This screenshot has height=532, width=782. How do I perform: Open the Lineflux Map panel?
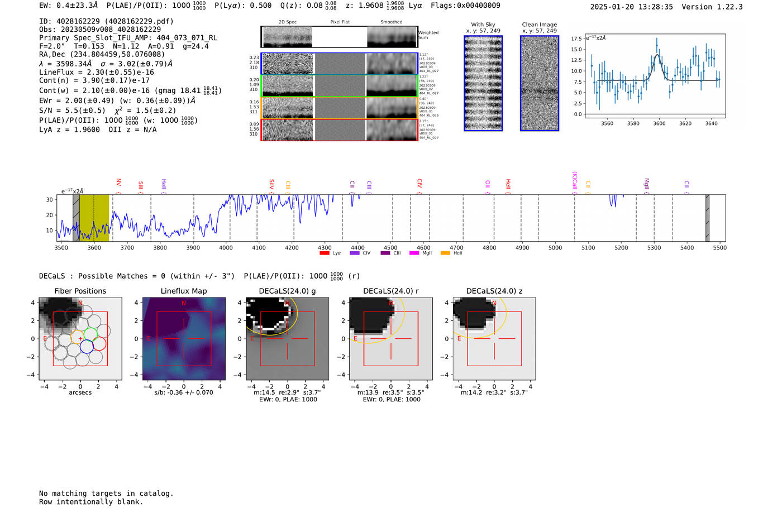(184, 338)
